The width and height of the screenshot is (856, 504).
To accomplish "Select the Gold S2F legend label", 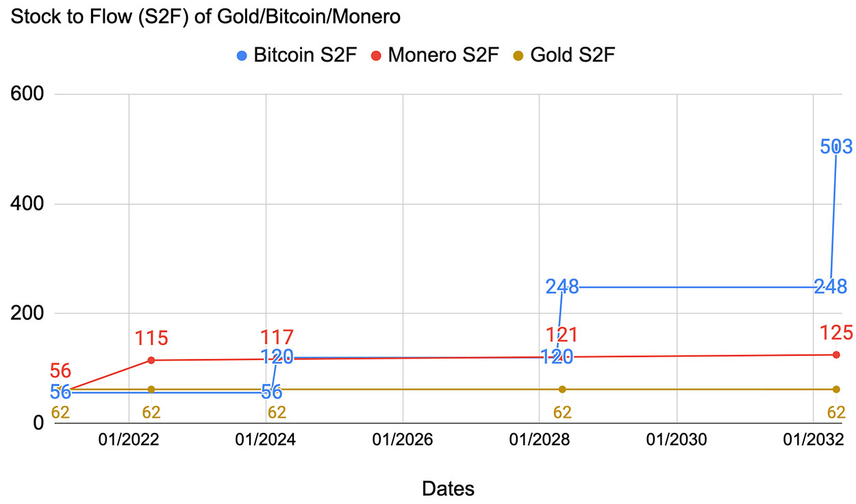I will [x=572, y=55].
